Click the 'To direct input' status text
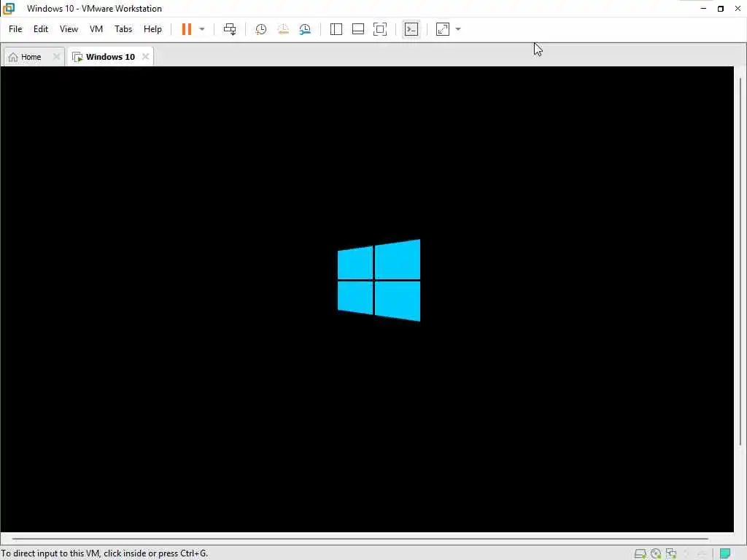This screenshot has height=560, width=747. point(104,553)
